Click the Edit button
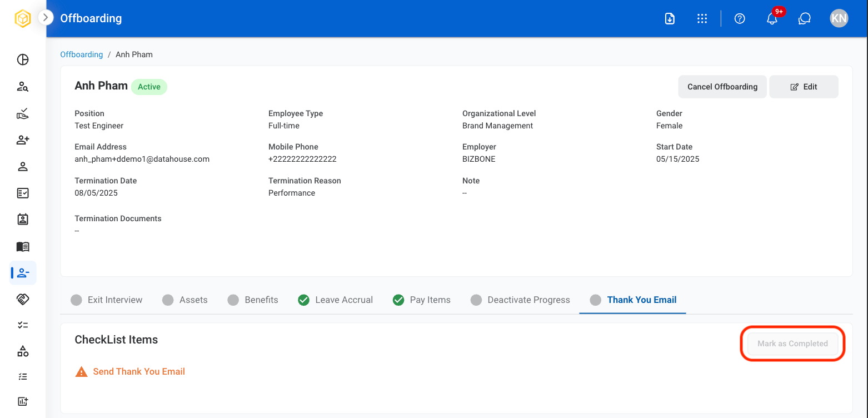868x418 pixels. click(x=804, y=87)
